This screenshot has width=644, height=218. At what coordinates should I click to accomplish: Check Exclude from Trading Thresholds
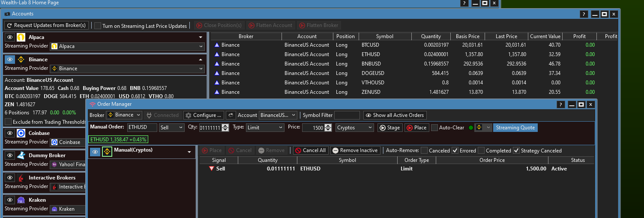coord(8,122)
